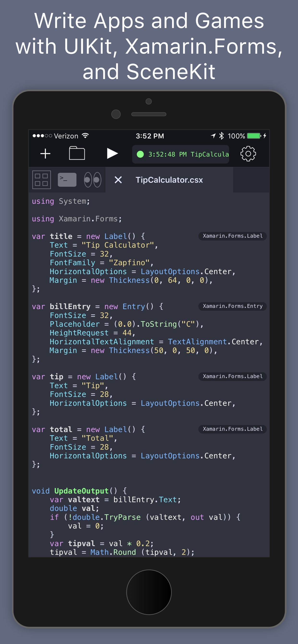This screenshot has width=298, height=644.
Task: Run the script with the play button
Action: (112, 154)
